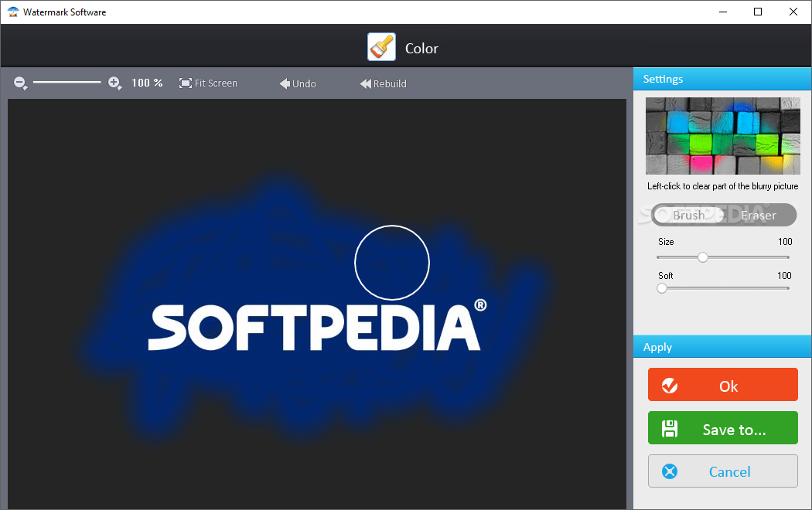
Task: Switch to Eraser mode
Action: [759, 215]
